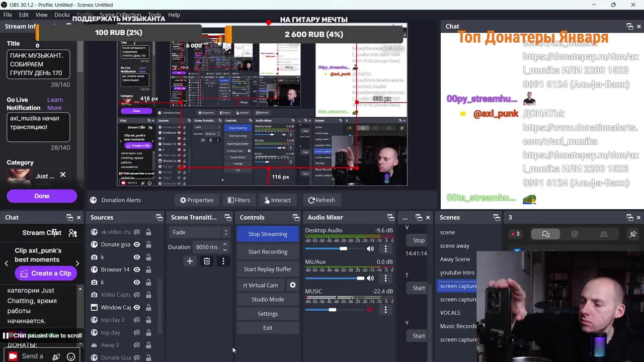Float the Audio Mixer dock pop-out icon

click(x=390, y=218)
